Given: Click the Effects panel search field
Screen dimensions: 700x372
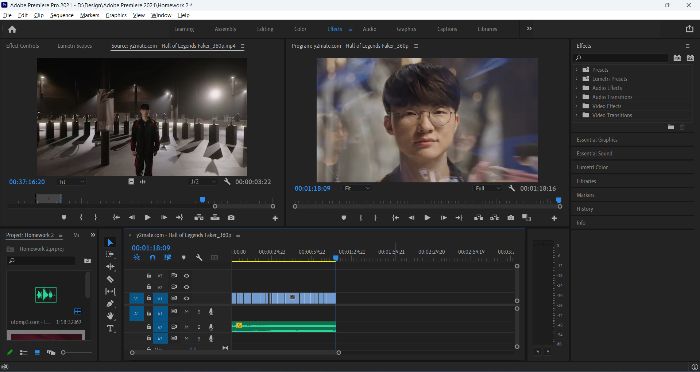Looking at the screenshot, I should click(621, 58).
